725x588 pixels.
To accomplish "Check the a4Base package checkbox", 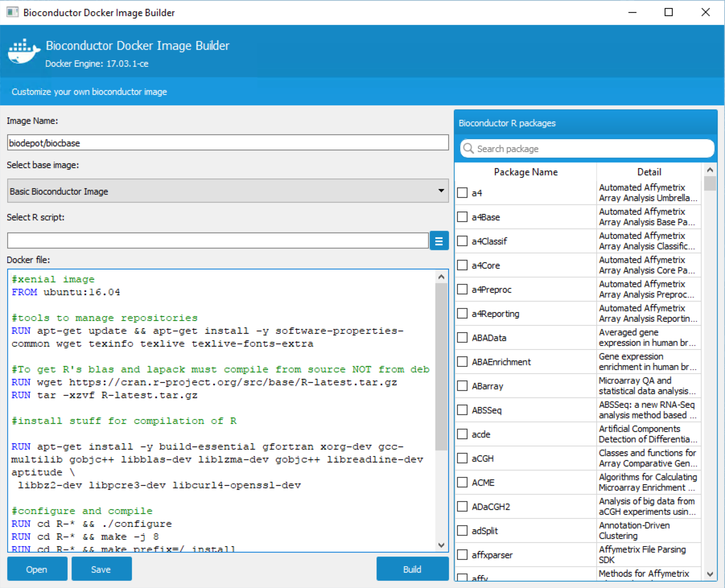I will tap(462, 217).
